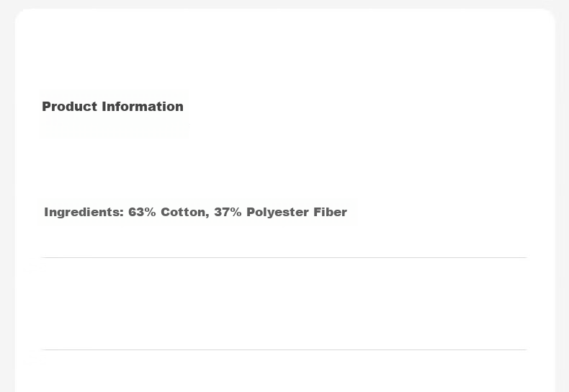Click blank space above the Product Information heading
Image resolution: width=569 pixels, height=392 pixels.
[284, 55]
